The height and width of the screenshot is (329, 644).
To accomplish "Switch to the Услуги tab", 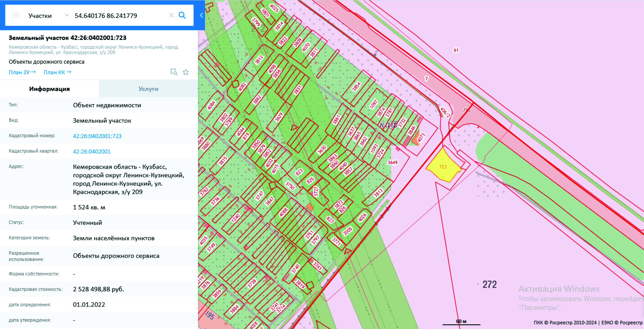I will (x=148, y=89).
